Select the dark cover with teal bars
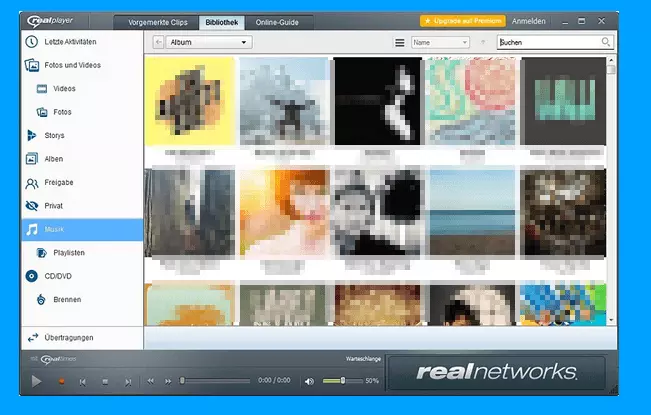651x415 pixels. coord(563,101)
